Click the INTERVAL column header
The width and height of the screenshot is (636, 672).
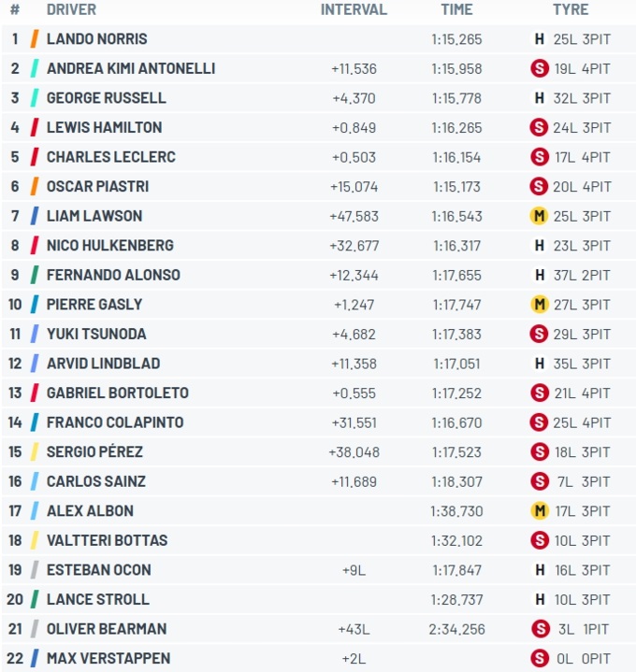click(354, 9)
